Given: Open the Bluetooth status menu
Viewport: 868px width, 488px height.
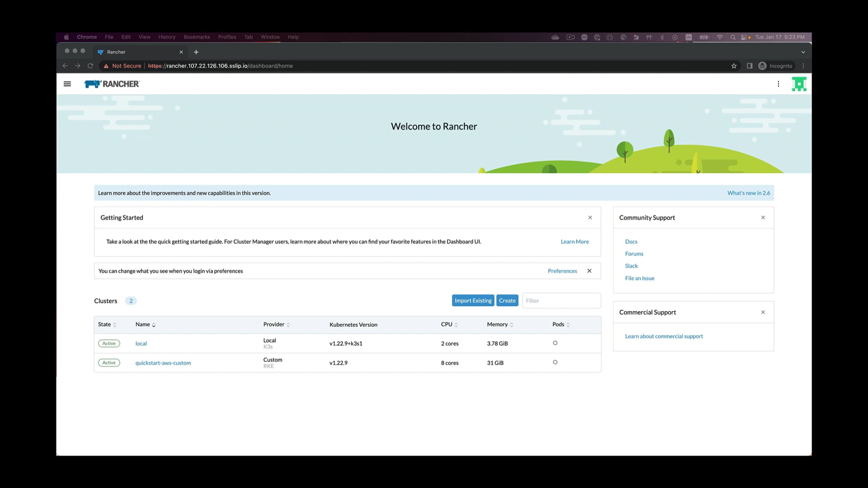Looking at the screenshot, I should pos(662,37).
